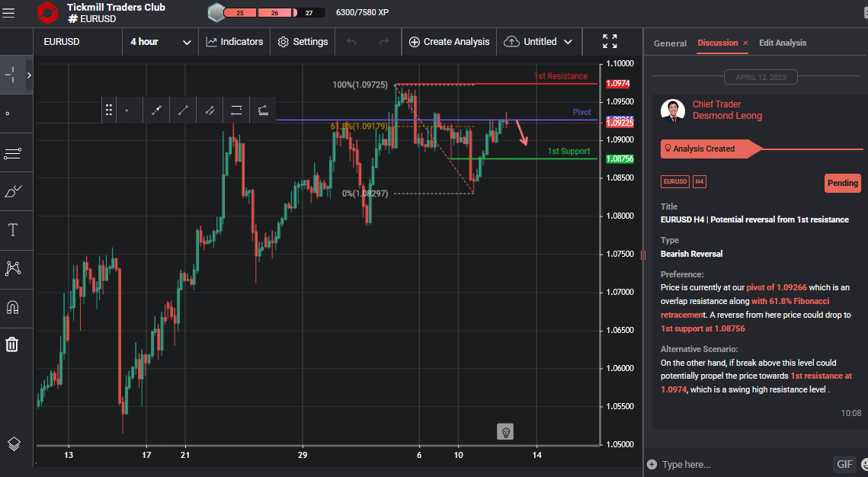Click the APRIL 12, 2023 date badge
The width and height of the screenshot is (868, 477).
pos(761,78)
